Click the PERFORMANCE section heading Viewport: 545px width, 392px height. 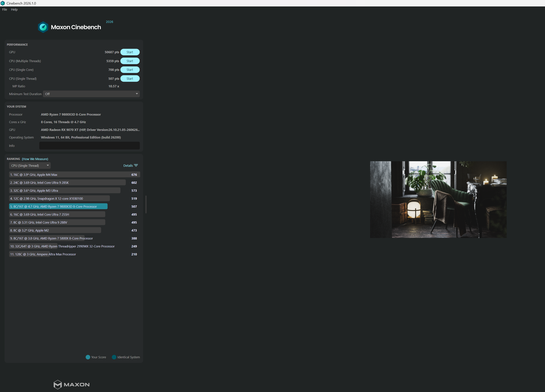pyautogui.click(x=17, y=45)
